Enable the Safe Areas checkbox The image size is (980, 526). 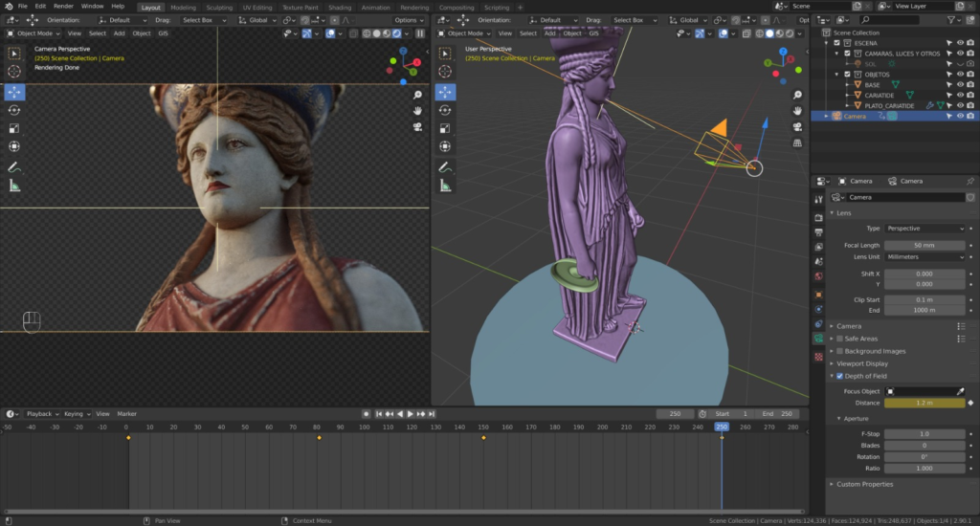(x=839, y=339)
